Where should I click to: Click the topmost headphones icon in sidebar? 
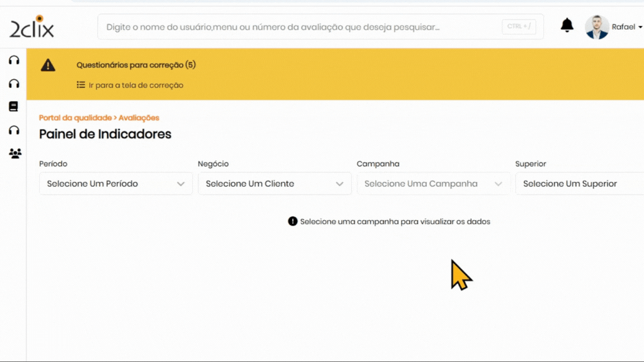(x=14, y=60)
